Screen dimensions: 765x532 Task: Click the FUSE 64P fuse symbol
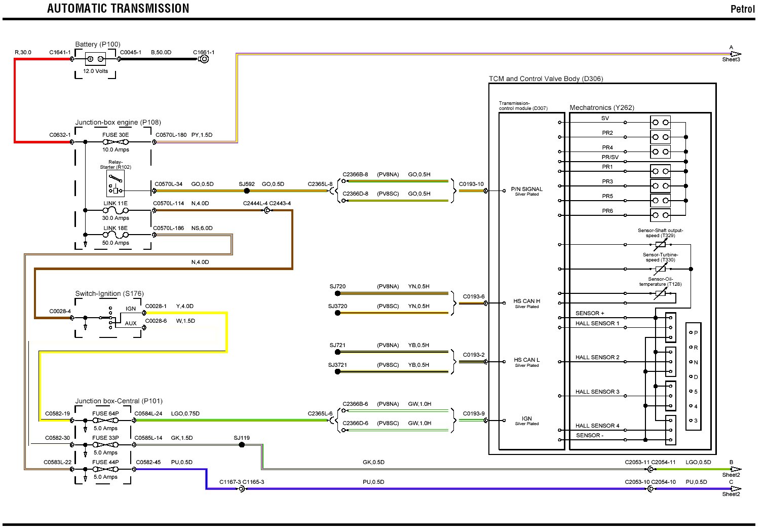pyautogui.click(x=105, y=421)
